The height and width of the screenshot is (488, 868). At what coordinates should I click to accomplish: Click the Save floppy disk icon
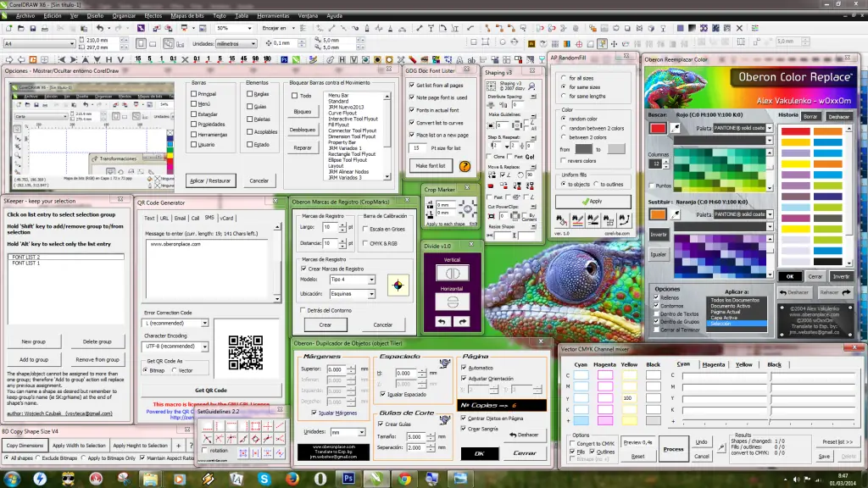tap(33, 28)
